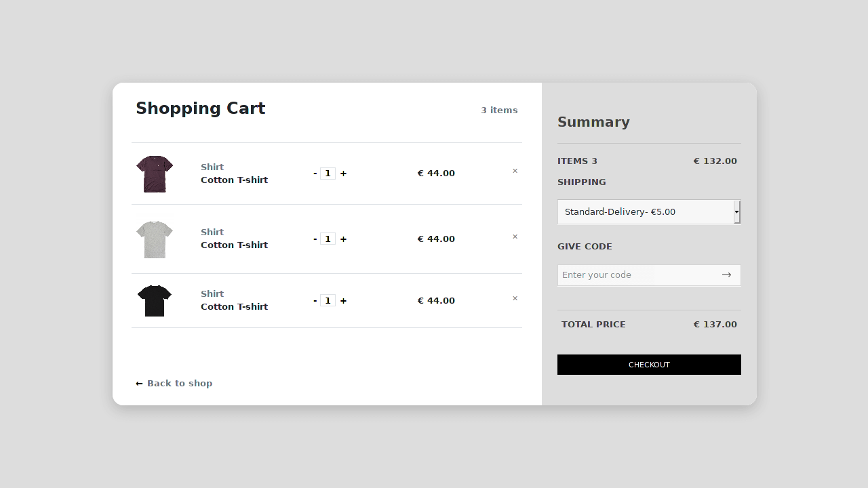Click the Enter your code field

pyautogui.click(x=624, y=274)
